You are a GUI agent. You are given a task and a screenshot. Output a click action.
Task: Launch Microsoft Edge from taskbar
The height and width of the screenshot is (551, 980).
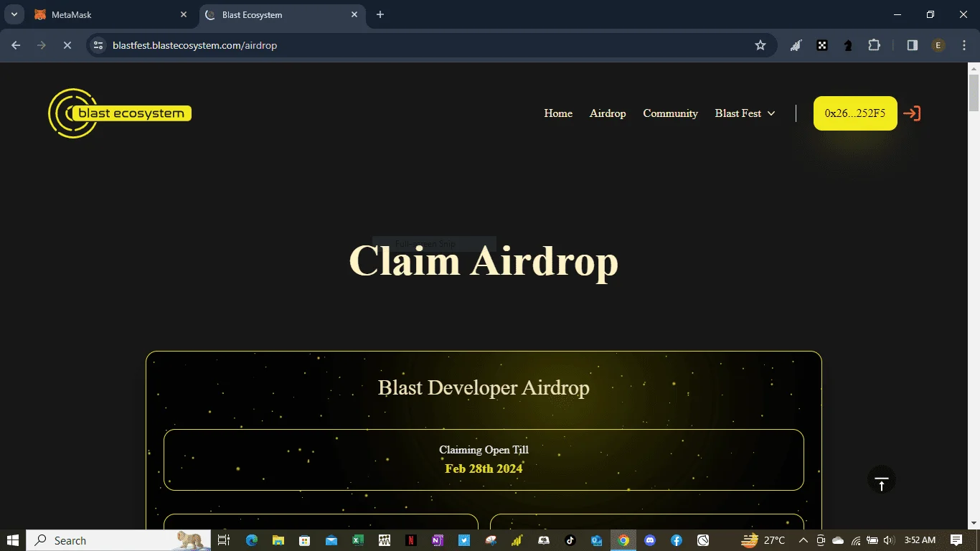point(252,540)
